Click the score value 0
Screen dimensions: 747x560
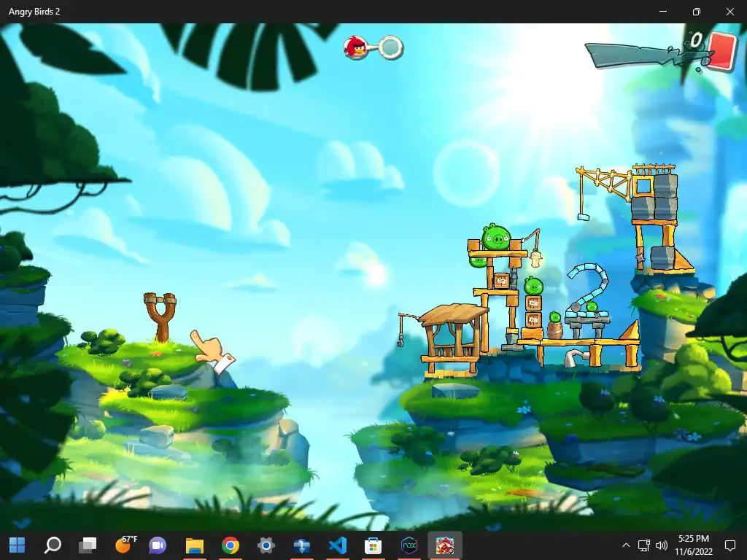pyautogui.click(x=697, y=40)
